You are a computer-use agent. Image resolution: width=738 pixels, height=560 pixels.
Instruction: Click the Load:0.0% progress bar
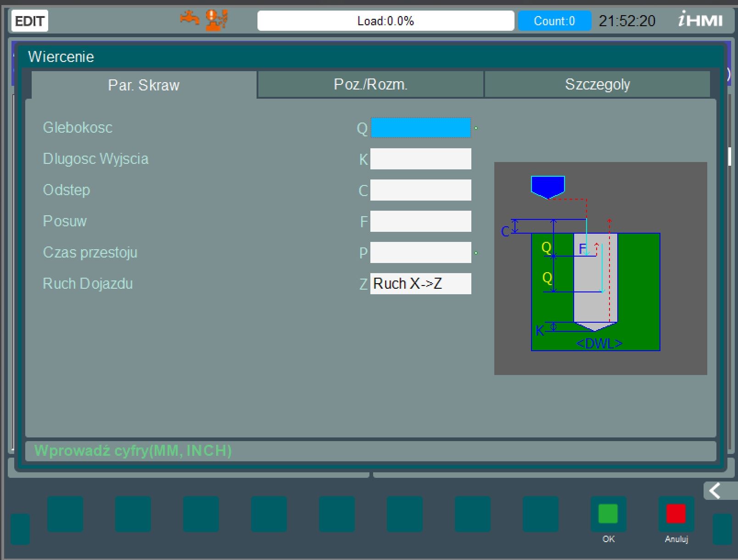[386, 20]
